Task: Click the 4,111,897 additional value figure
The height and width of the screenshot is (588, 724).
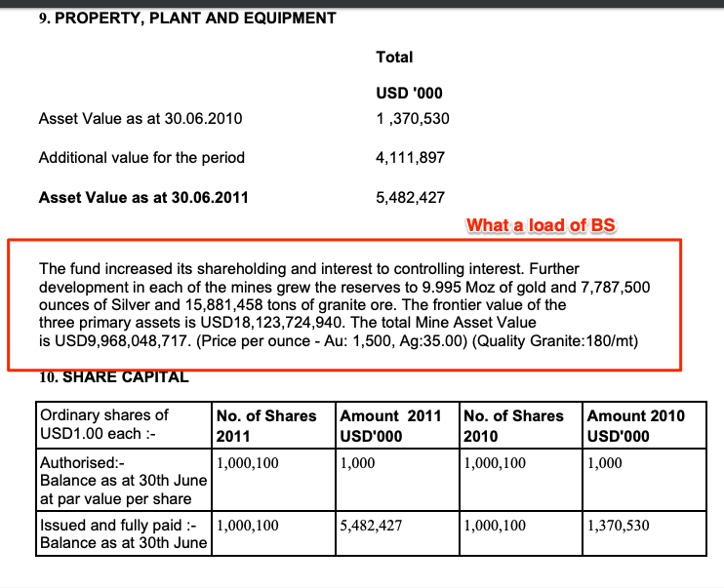Action: pyautogui.click(x=410, y=158)
